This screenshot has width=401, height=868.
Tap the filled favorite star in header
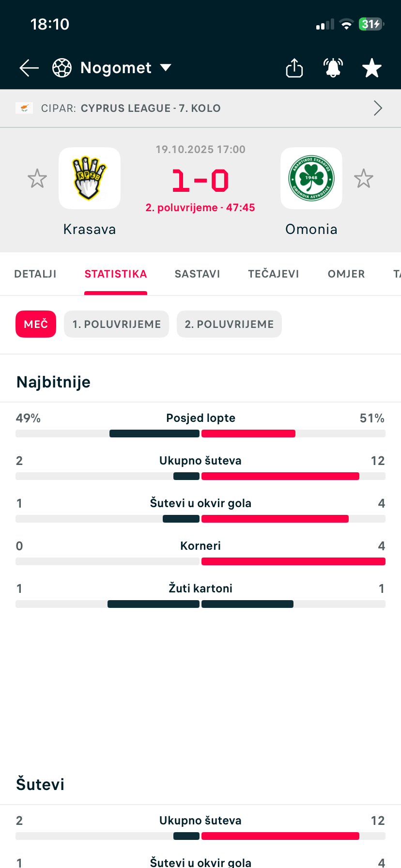(372, 68)
